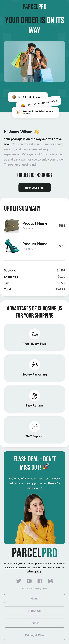Open the Facebook social icon
This screenshot has height=644, width=69.
[x=40, y=581]
